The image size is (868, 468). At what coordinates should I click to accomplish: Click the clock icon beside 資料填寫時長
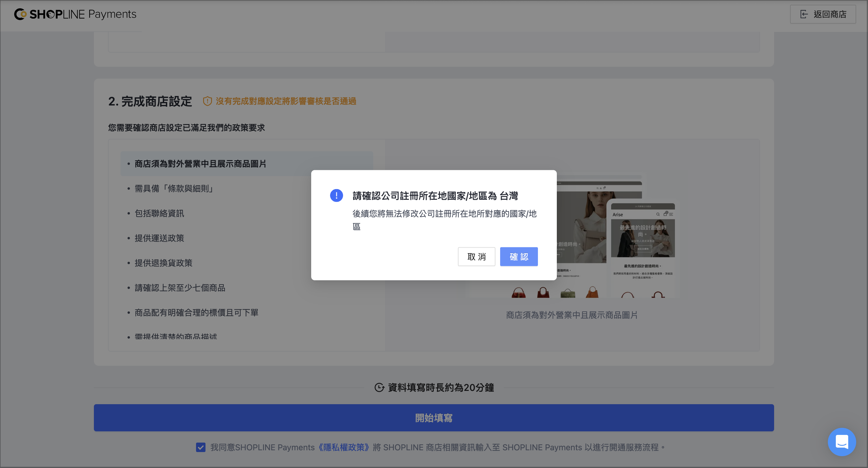pos(379,387)
